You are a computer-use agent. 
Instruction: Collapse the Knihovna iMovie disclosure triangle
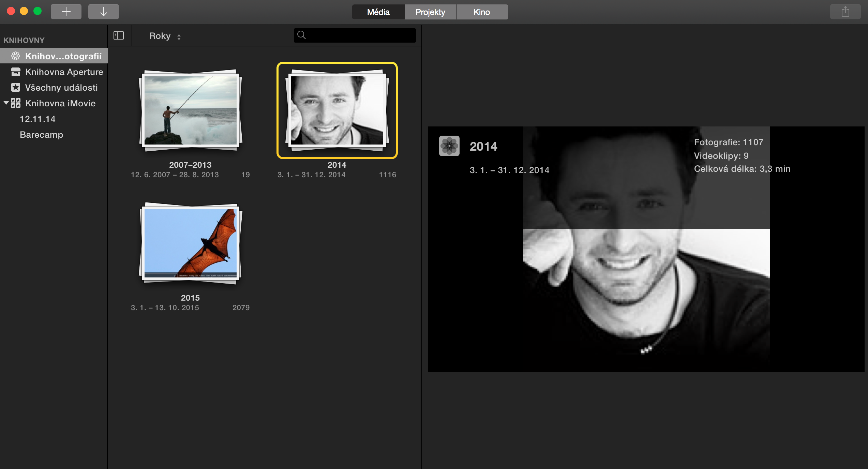coord(6,103)
